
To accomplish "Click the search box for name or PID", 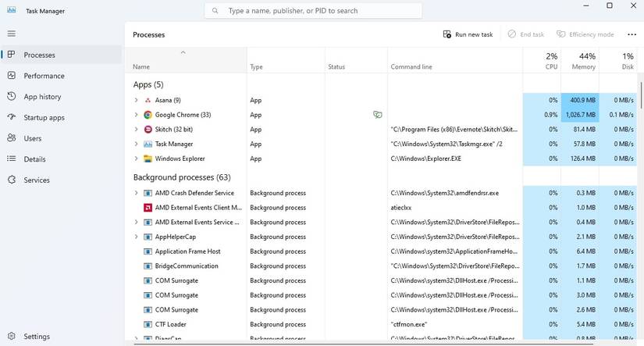I will point(314,11).
